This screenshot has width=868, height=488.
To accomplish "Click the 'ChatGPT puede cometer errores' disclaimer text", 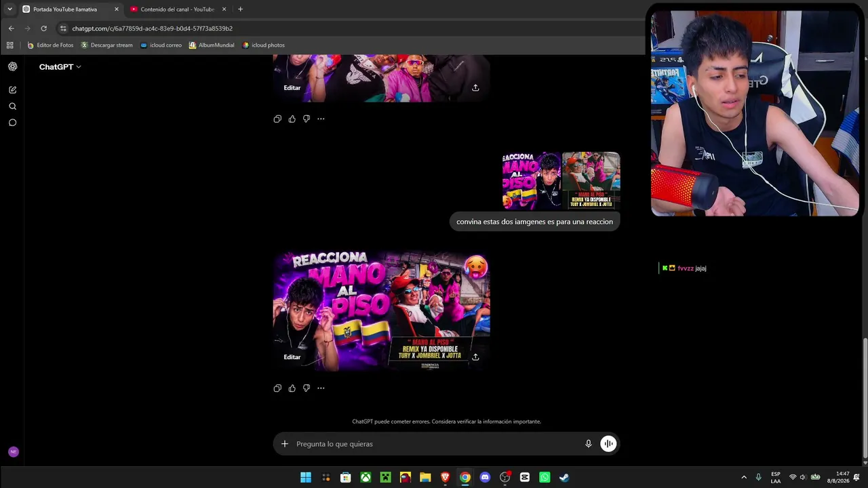I will click(446, 422).
